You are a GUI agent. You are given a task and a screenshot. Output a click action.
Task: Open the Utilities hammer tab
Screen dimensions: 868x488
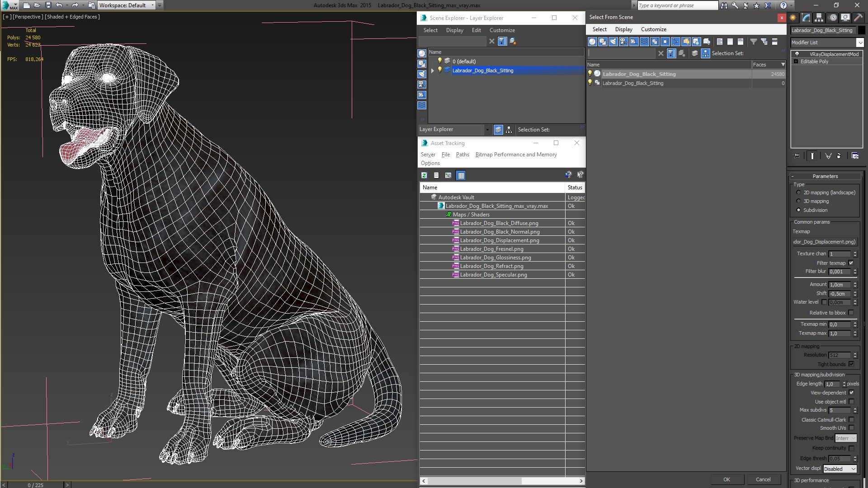coord(858,18)
